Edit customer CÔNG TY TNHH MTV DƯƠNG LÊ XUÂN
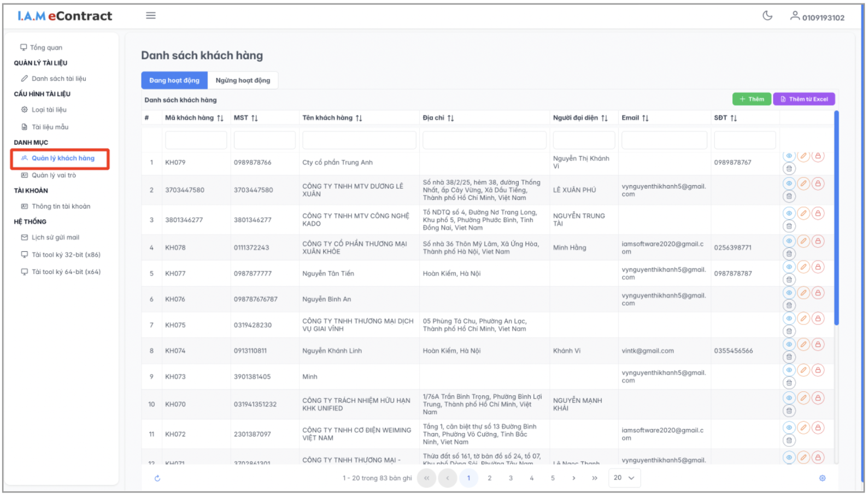The image size is (868, 498). tap(803, 183)
